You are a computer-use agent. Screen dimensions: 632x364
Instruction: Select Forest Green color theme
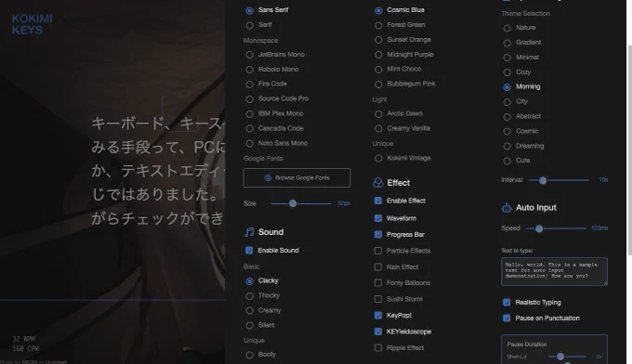(378, 25)
